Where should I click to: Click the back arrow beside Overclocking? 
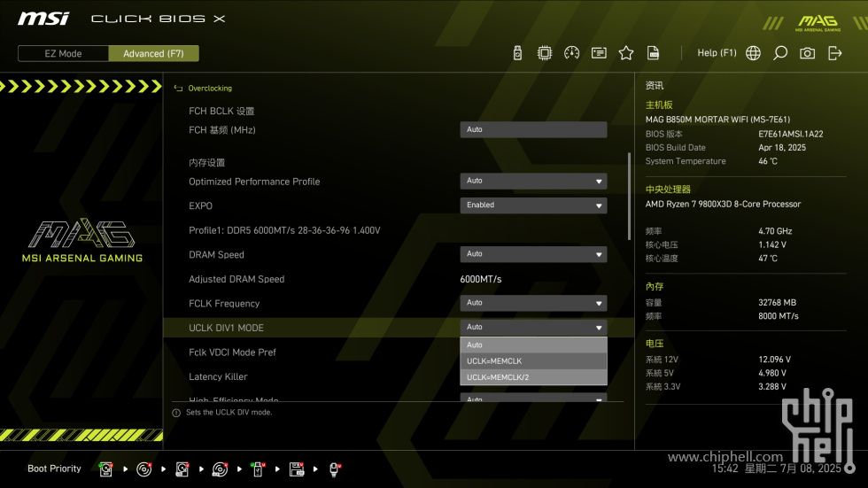[178, 88]
